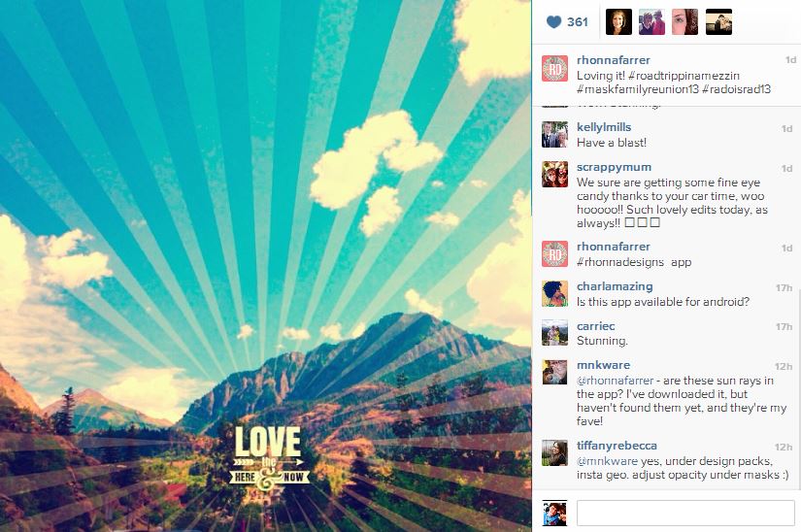Click @rhonnafarrer mention in mnkware comment
Viewport: 801px width, 532px height.
click(x=615, y=381)
